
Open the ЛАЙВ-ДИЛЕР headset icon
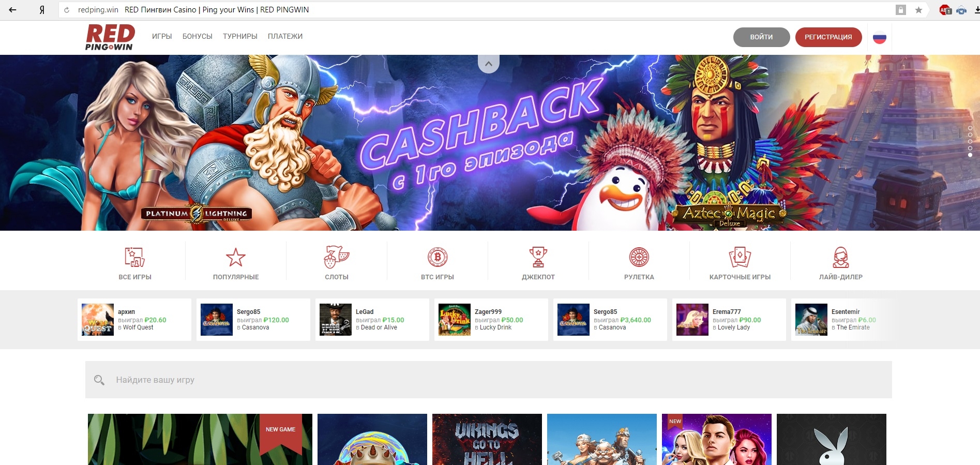click(841, 258)
